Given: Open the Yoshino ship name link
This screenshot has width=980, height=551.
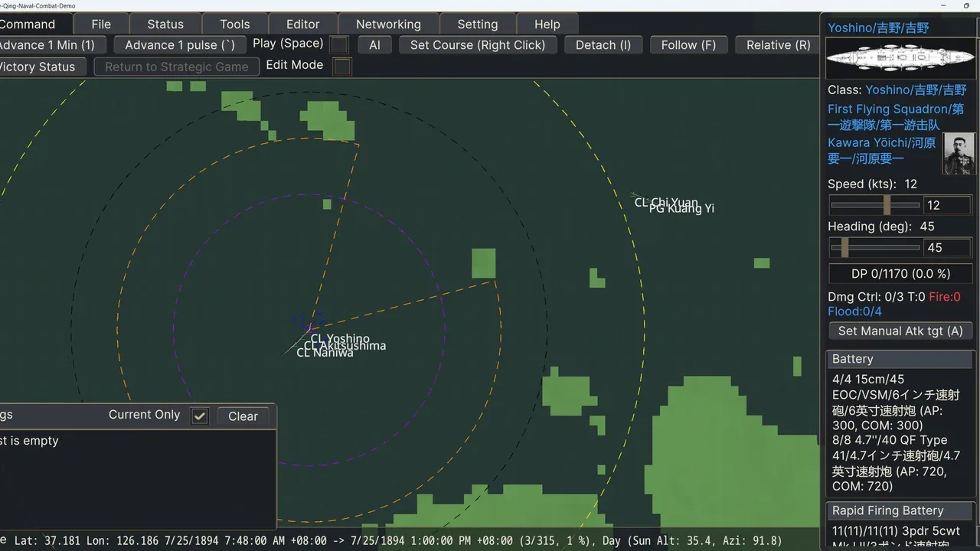Looking at the screenshot, I should coord(878,28).
